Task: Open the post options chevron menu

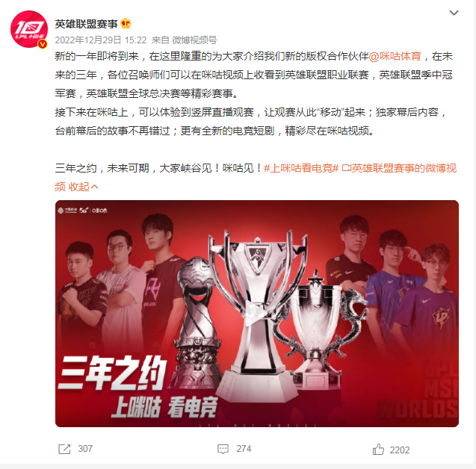Action: click(x=454, y=13)
